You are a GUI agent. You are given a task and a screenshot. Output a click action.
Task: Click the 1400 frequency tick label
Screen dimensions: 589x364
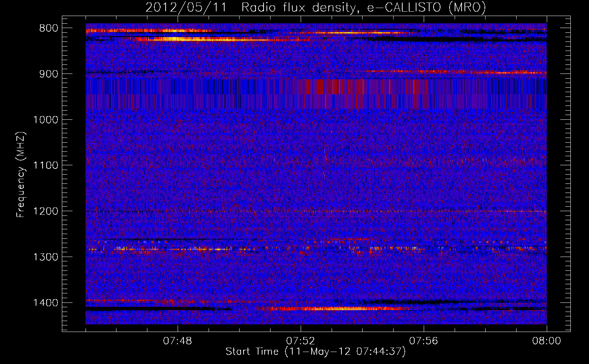click(46, 303)
